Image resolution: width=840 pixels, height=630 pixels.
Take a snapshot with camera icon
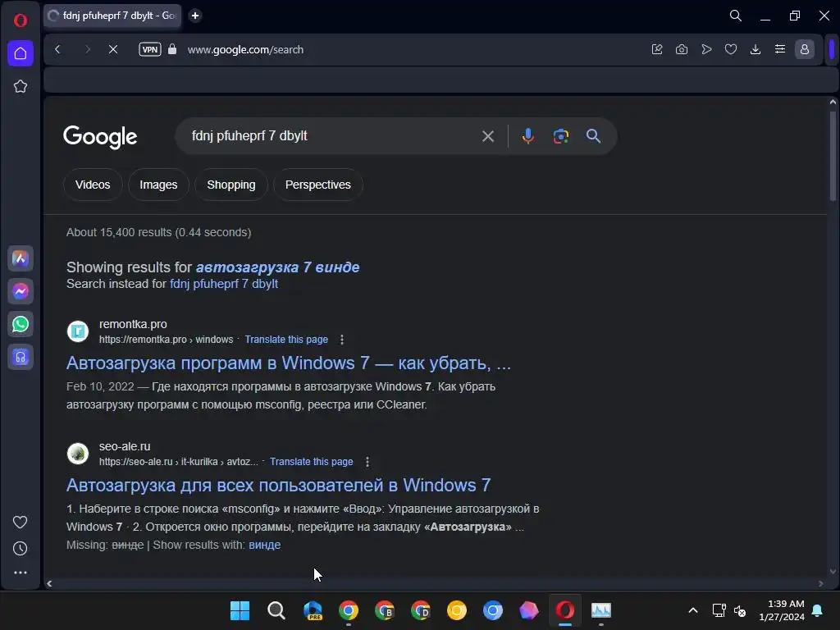[x=682, y=49]
